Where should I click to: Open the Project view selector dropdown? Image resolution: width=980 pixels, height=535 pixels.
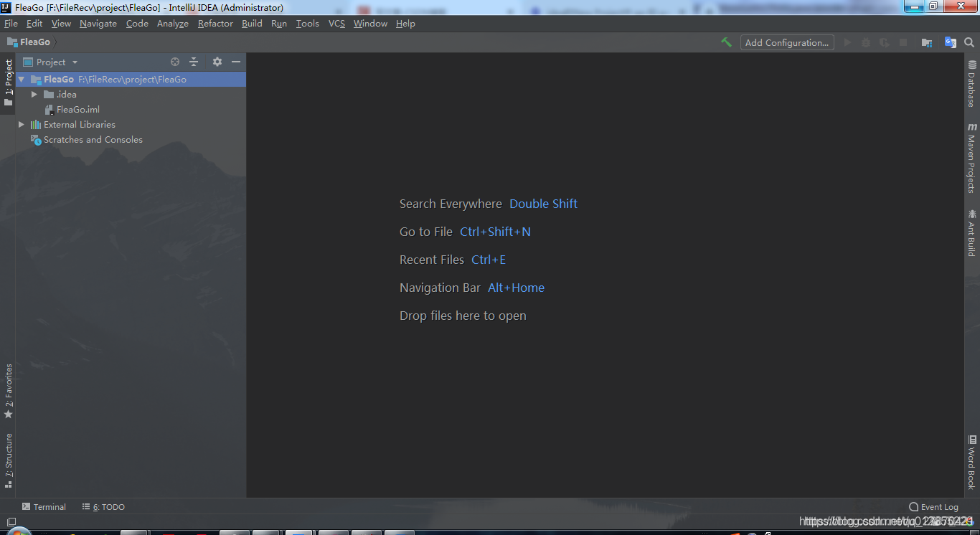(50, 62)
